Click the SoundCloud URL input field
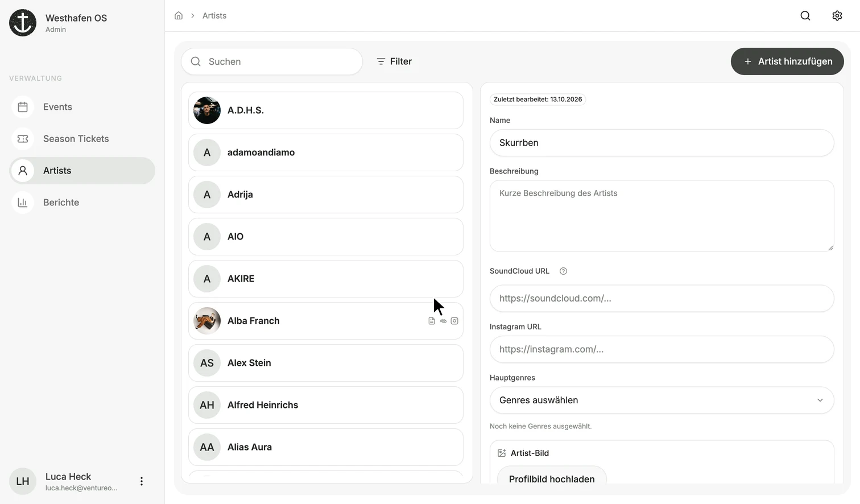 tap(662, 299)
